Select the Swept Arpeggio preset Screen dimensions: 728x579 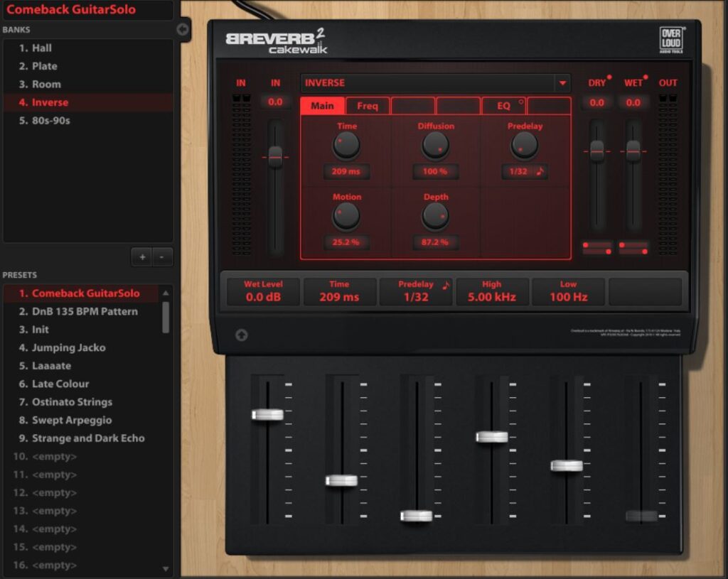point(82,420)
